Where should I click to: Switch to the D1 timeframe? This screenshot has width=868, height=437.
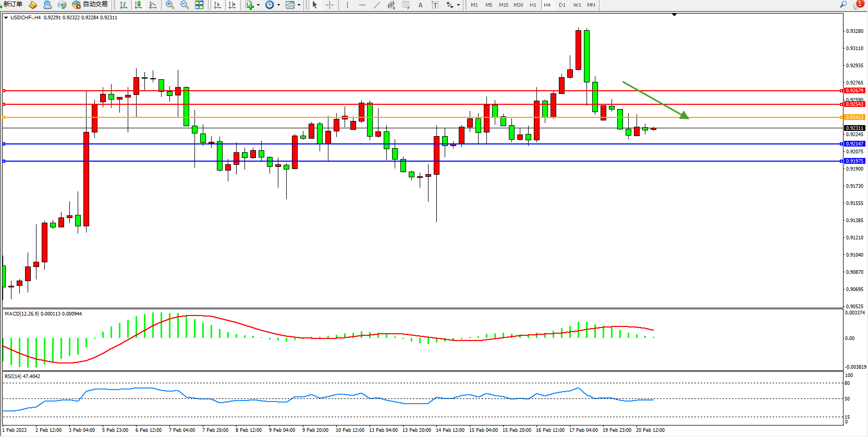(x=562, y=5)
